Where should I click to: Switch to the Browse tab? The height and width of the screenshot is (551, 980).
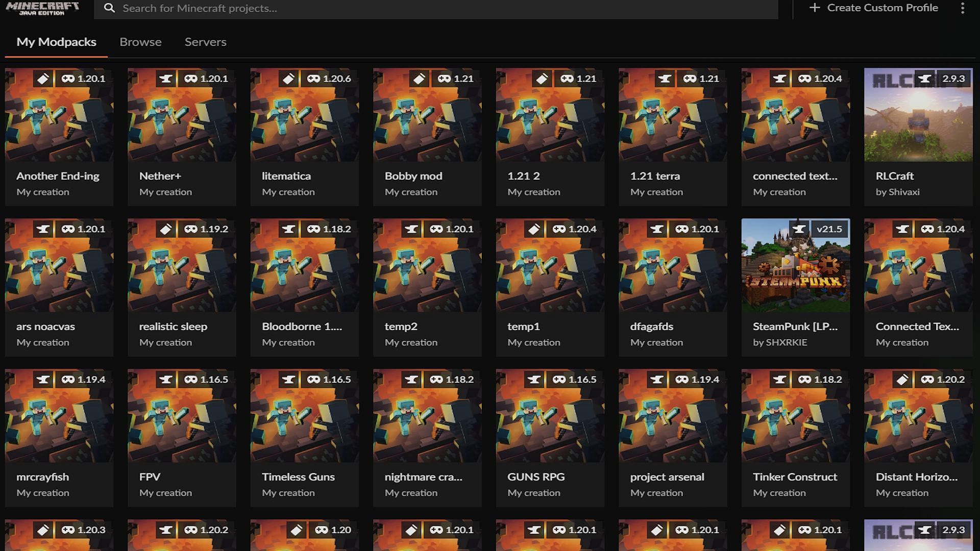140,42
